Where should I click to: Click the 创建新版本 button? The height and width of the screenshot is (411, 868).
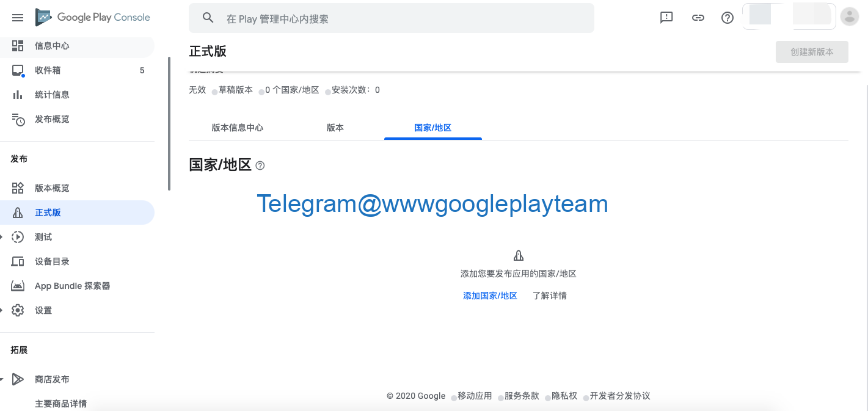pyautogui.click(x=812, y=52)
